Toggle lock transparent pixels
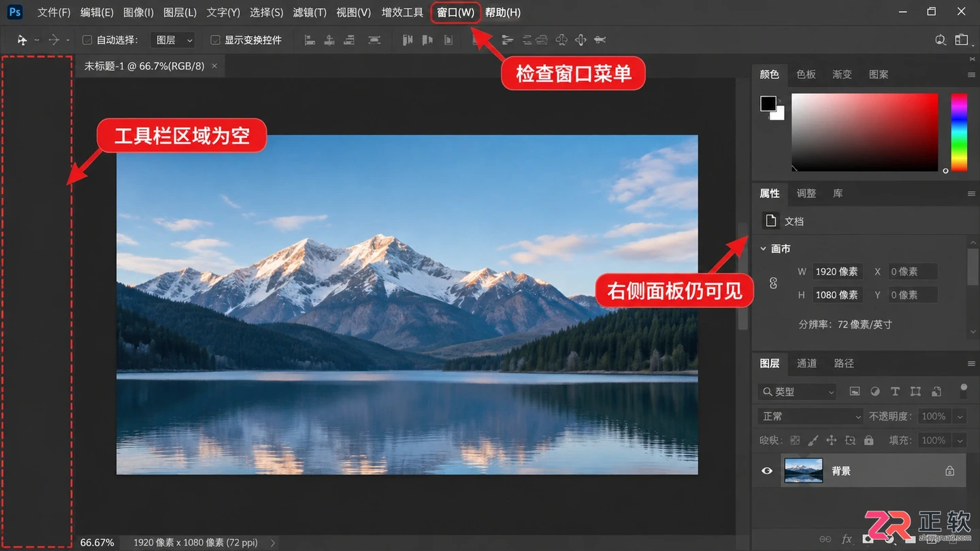 point(795,440)
